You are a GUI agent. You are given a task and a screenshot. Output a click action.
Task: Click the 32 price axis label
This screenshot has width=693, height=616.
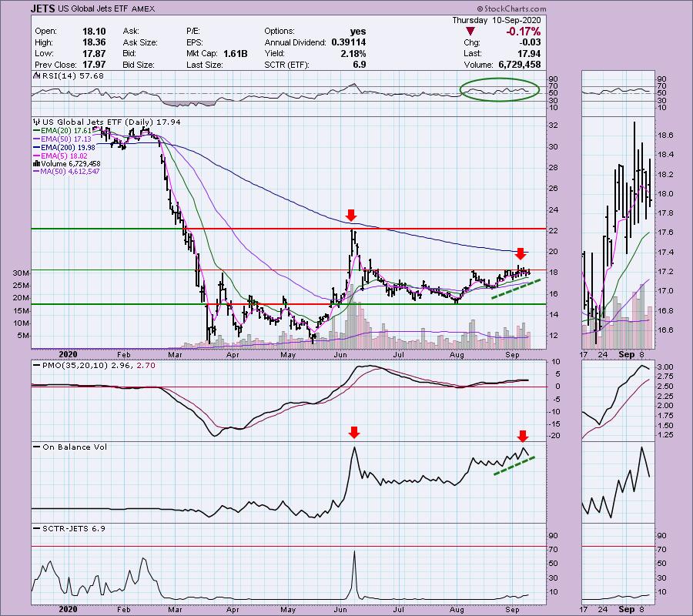coord(554,126)
